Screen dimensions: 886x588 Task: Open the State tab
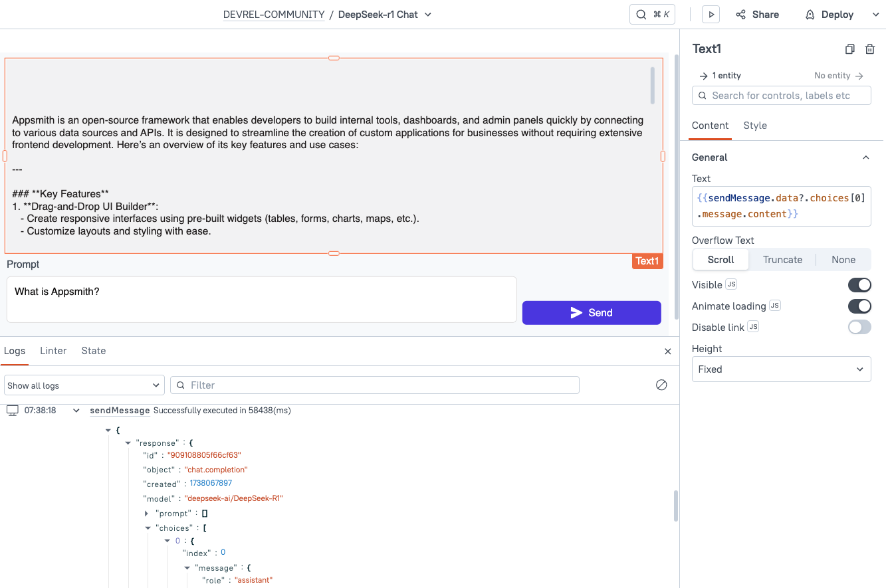tap(94, 351)
